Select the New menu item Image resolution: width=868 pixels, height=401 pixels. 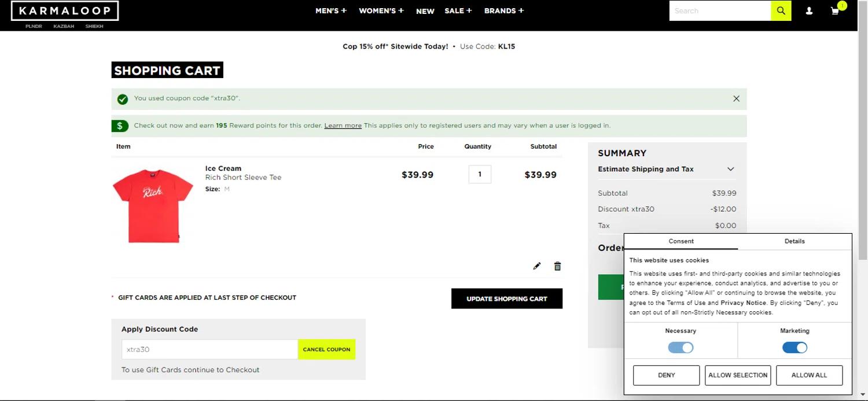pos(425,11)
